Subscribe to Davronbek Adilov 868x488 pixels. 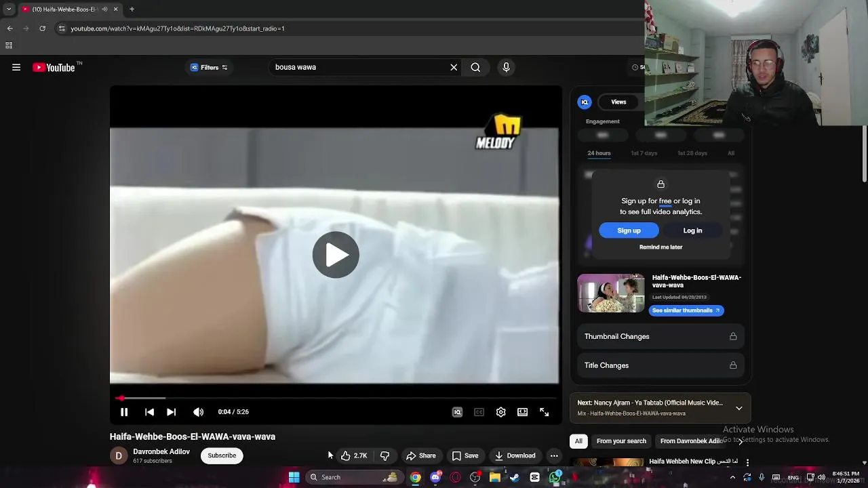222,455
